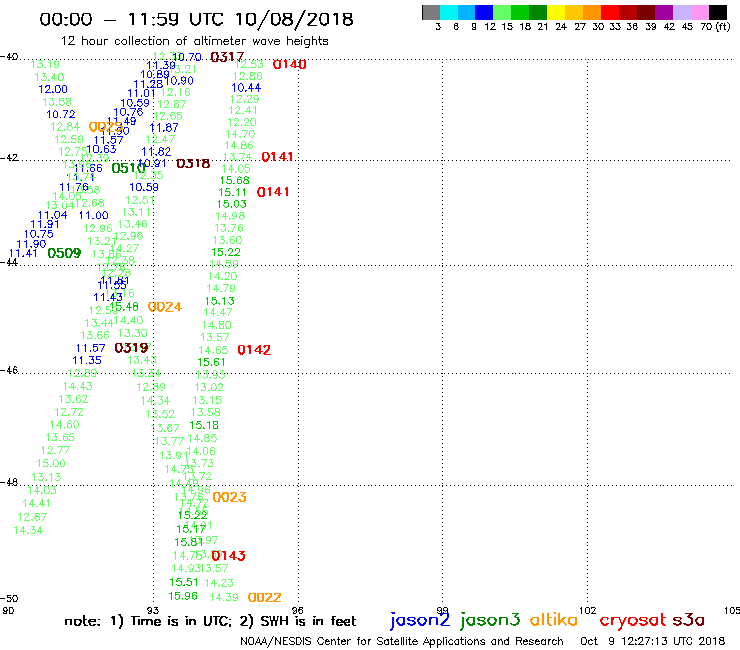Click the orange time marker 0024

[x=165, y=307]
